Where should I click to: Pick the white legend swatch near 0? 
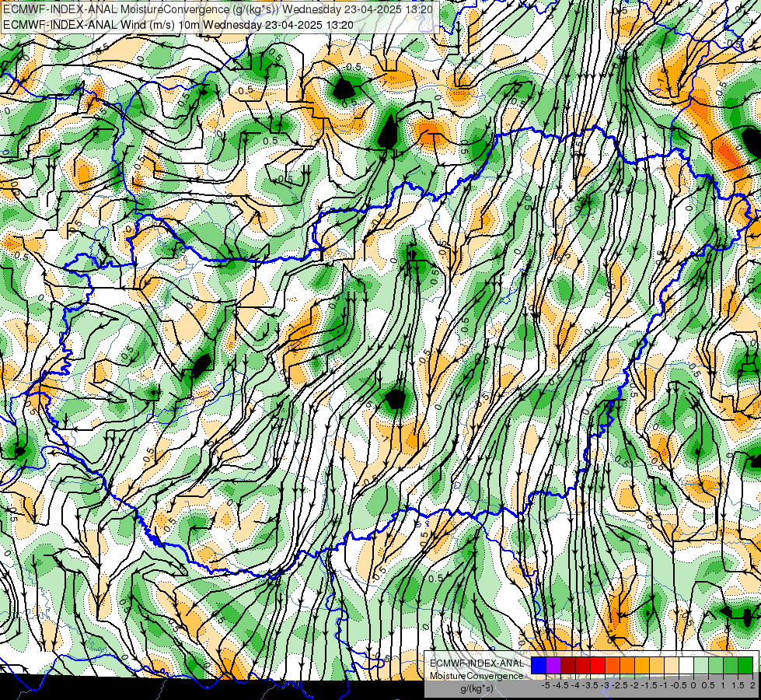(x=686, y=665)
